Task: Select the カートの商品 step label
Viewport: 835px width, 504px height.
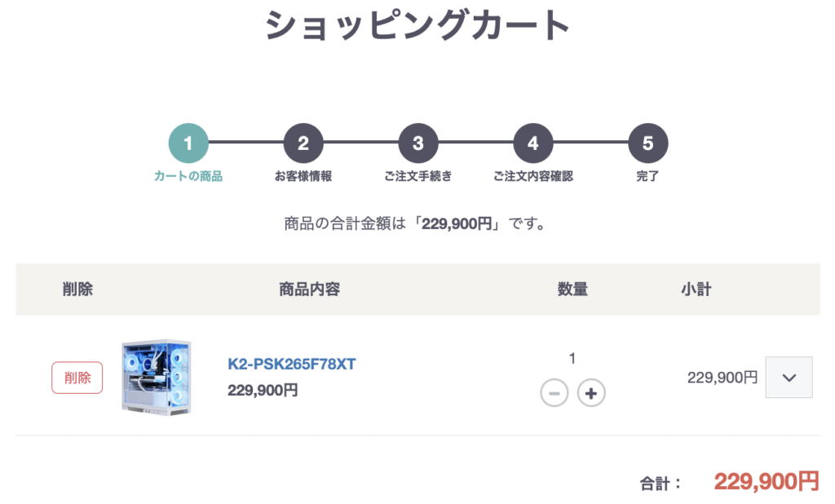Action: (188, 176)
